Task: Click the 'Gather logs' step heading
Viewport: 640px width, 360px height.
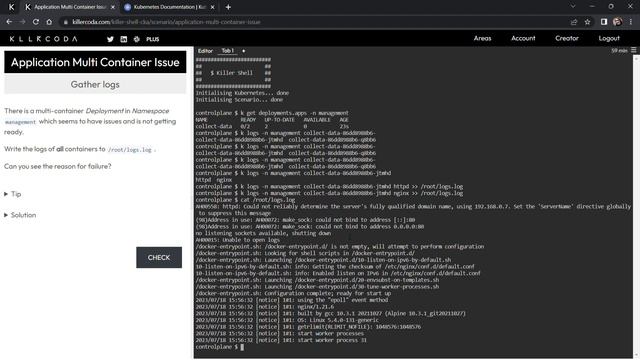Action: click(x=95, y=84)
